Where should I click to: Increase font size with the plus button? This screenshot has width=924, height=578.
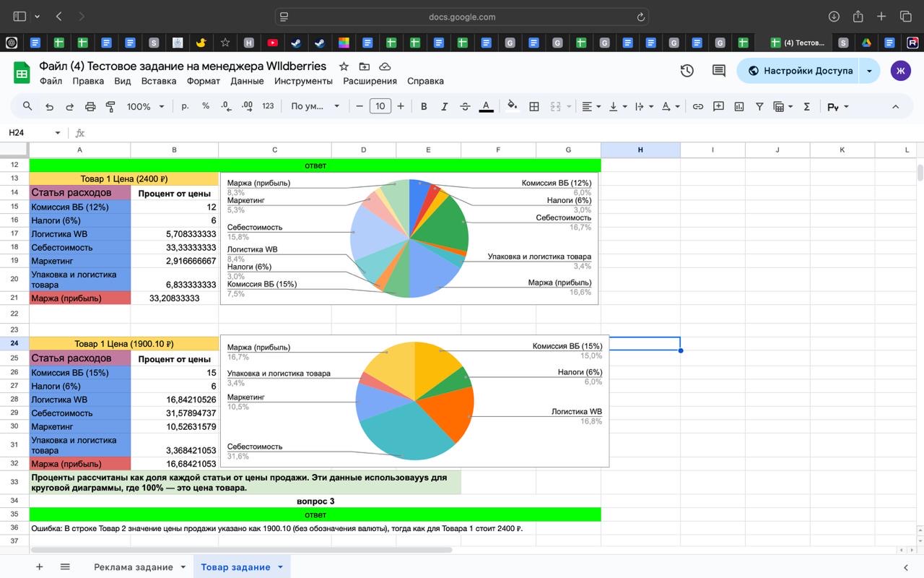click(x=401, y=106)
